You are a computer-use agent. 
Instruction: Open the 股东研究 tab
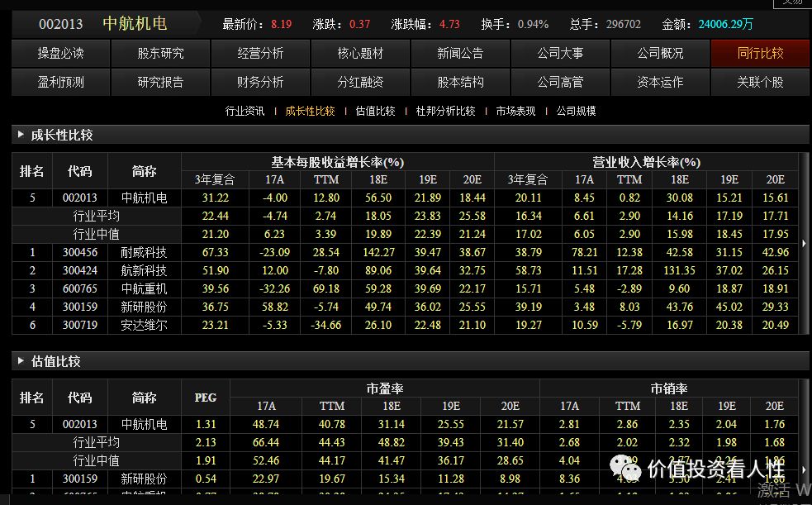coord(160,54)
